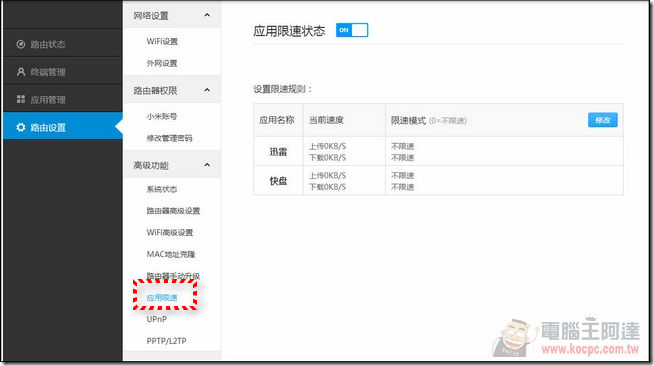The image size is (654, 366).
Task: Select the 路由设置 sidebar item
Action: click(63, 125)
